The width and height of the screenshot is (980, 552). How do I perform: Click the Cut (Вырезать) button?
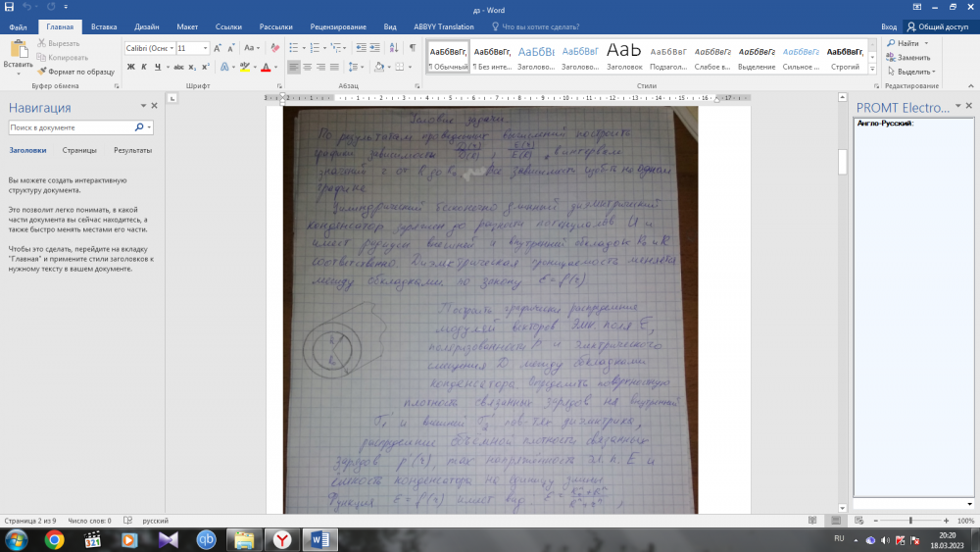point(58,43)
